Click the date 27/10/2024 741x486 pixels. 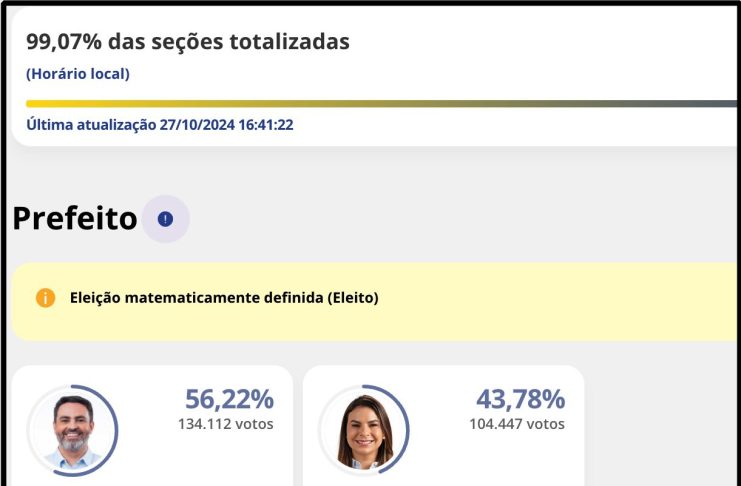pyautogui.click(x=198, y=125)
